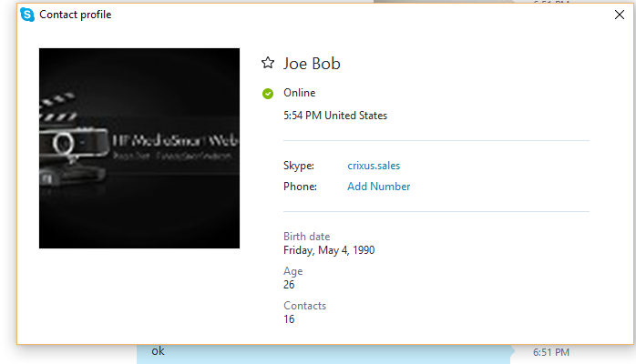Viewport: 636px width, 364px height.
Task: Click the '5:54 PM United States' text
Action: [x=335, y=116]
